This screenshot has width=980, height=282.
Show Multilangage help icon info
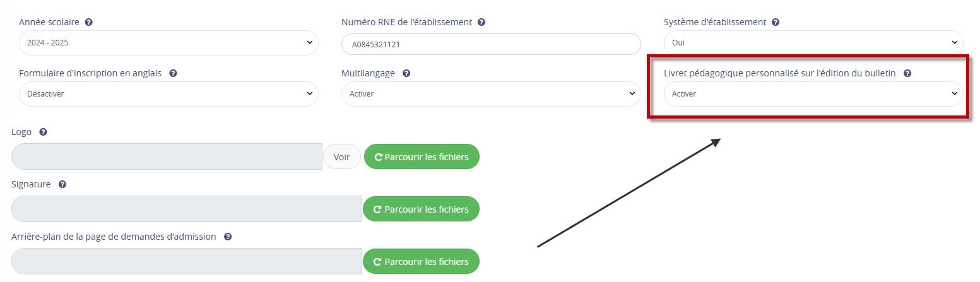pos(406,73)
